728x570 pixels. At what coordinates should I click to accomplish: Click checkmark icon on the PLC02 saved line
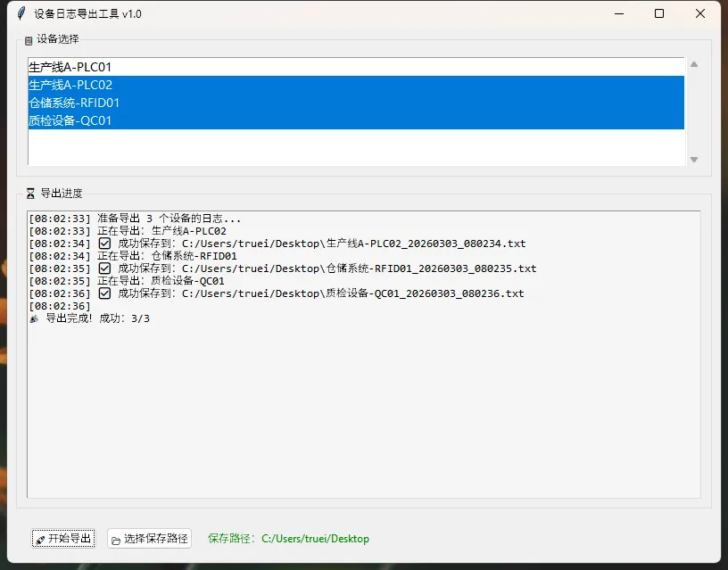click(104, 244)
